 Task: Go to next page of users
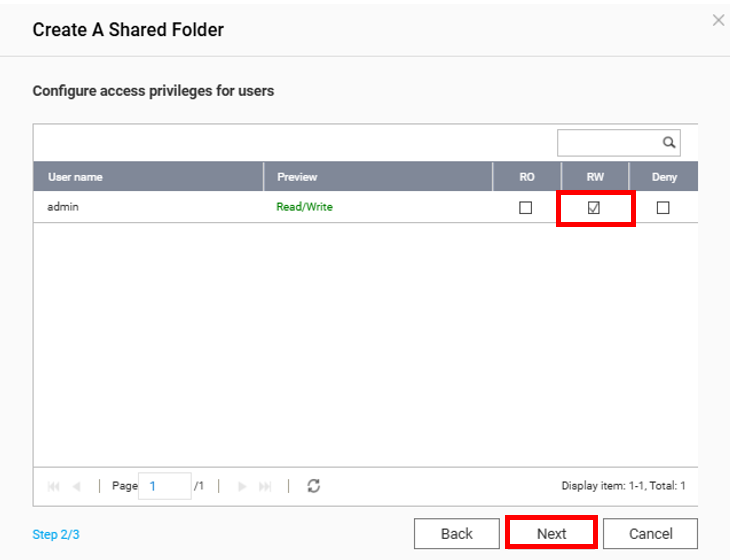242,486
